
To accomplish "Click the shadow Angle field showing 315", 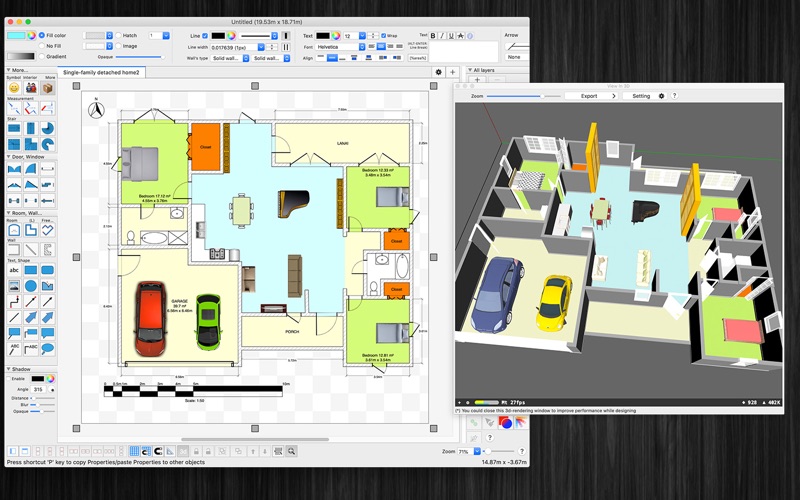I will pos(38,389).
